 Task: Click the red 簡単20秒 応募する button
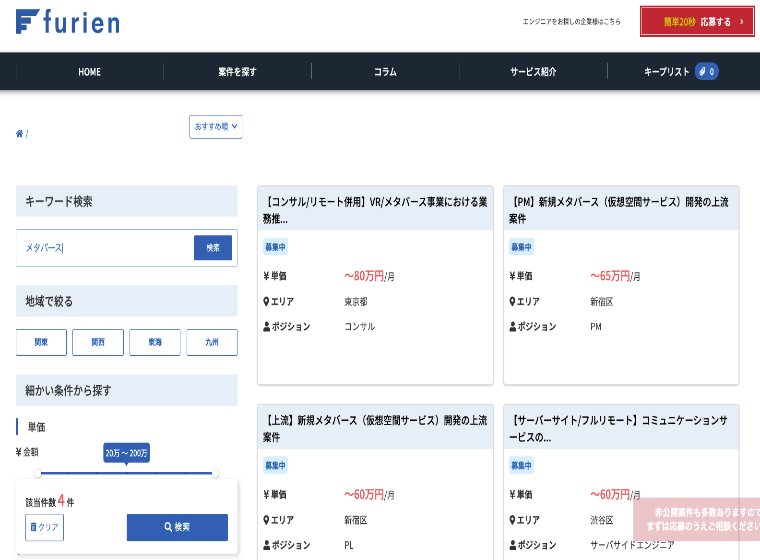point(697,21)
